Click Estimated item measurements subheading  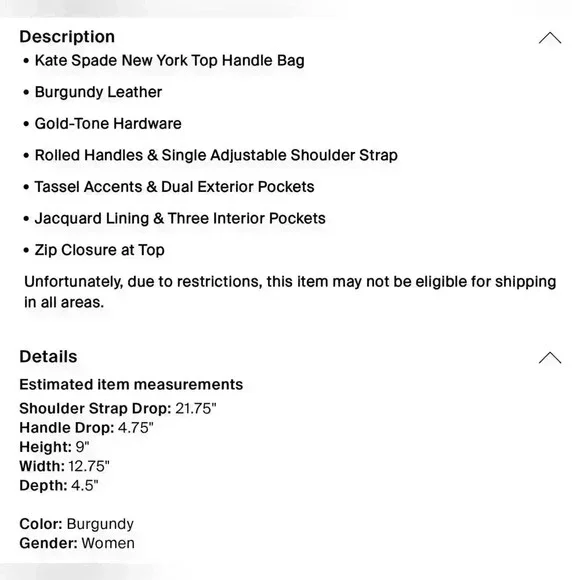(131, 385)
